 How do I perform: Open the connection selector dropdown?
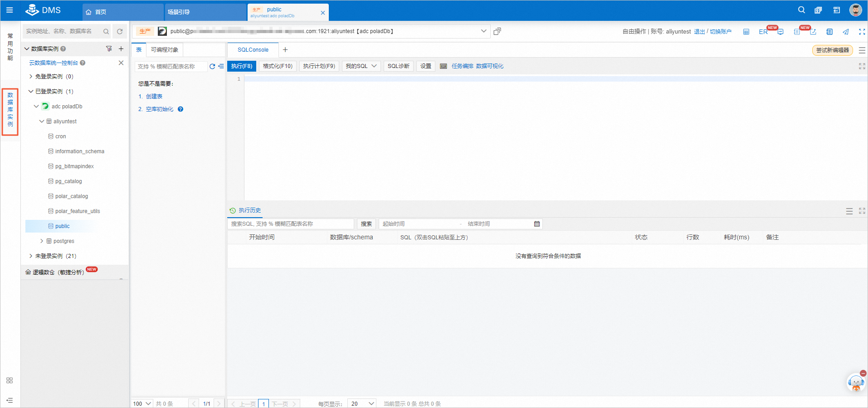tap(483, 31)
